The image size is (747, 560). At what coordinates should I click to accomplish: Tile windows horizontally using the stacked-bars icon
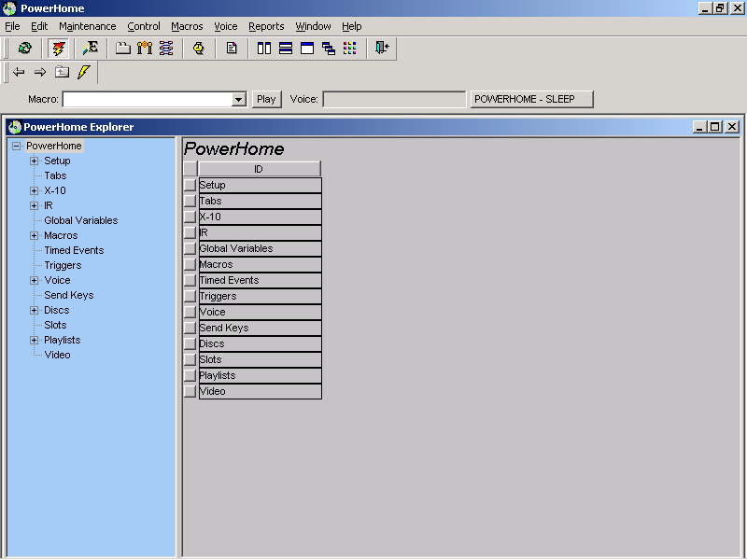pos(286,49)
